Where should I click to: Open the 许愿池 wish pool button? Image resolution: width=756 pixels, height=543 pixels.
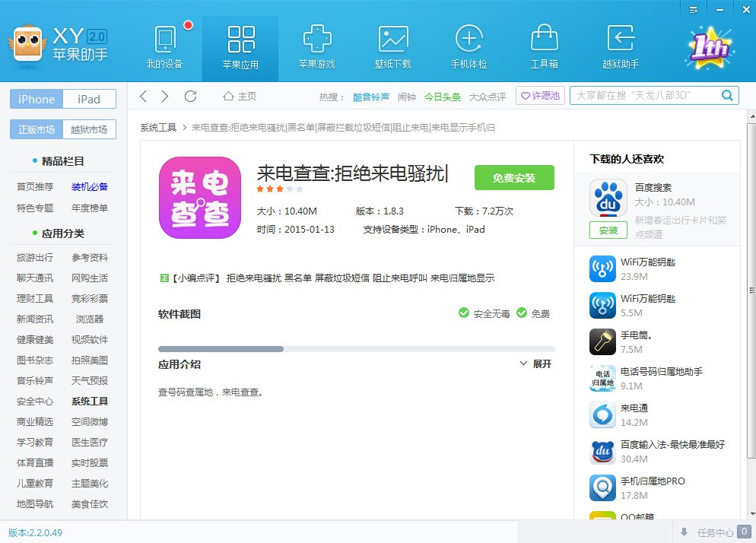coord(541,96)
